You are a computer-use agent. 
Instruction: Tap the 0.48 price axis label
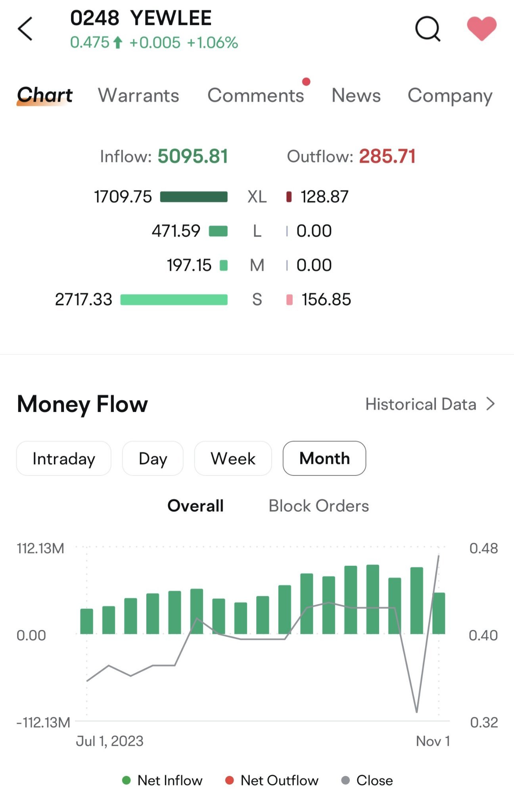pos(483,549)
